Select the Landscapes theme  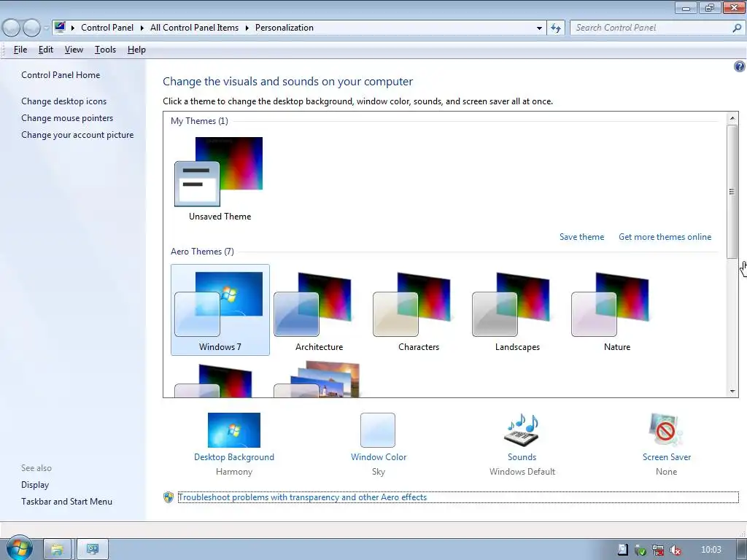pos(517,309)
